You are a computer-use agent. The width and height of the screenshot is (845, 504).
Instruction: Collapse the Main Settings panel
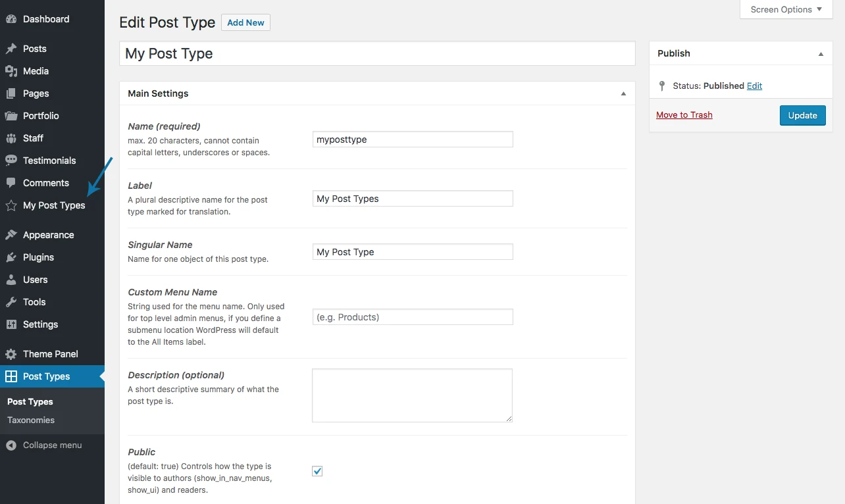(623, 93)
